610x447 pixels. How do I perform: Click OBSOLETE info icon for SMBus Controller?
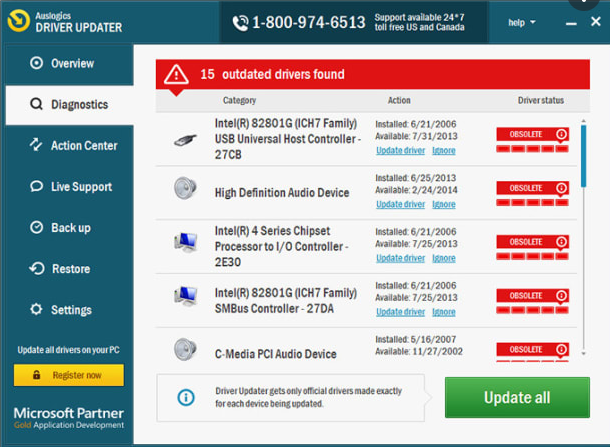pyautogui.click(x=561, y=295)
